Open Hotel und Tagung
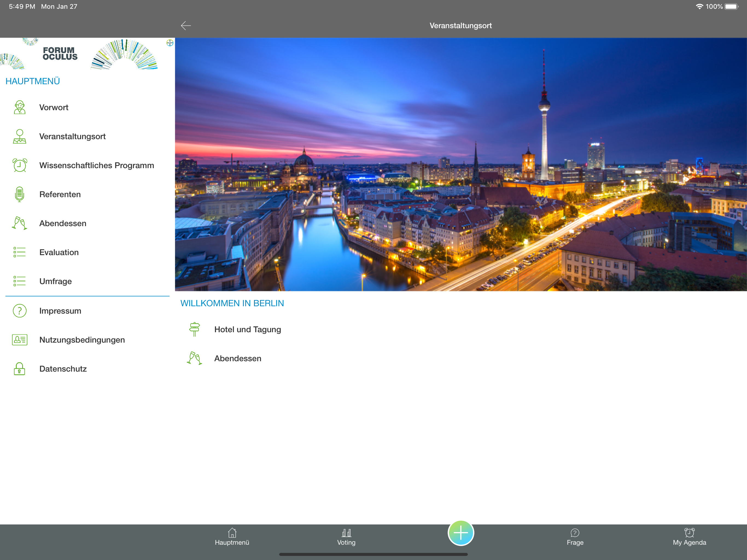 coord(461,329)
